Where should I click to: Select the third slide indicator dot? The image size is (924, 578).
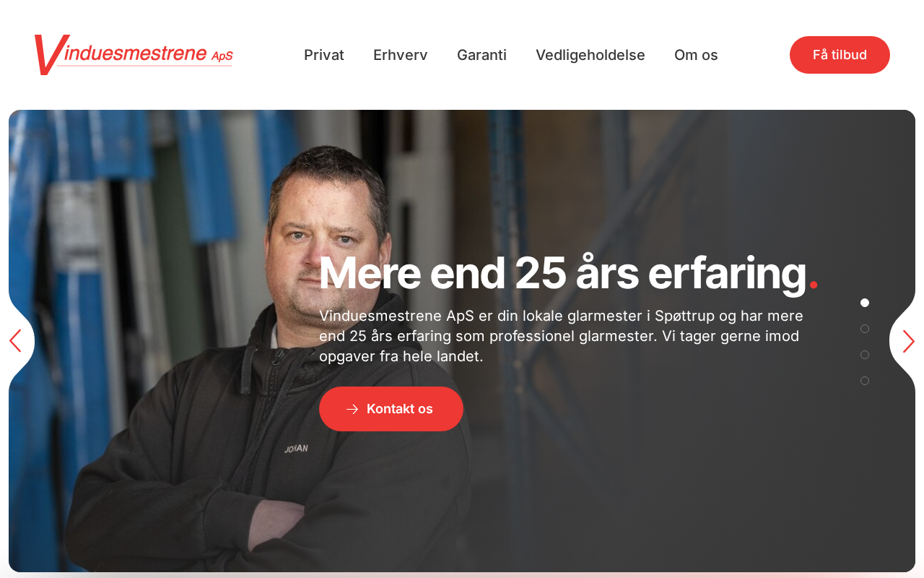pyautogui.click(x=865, y=355)
